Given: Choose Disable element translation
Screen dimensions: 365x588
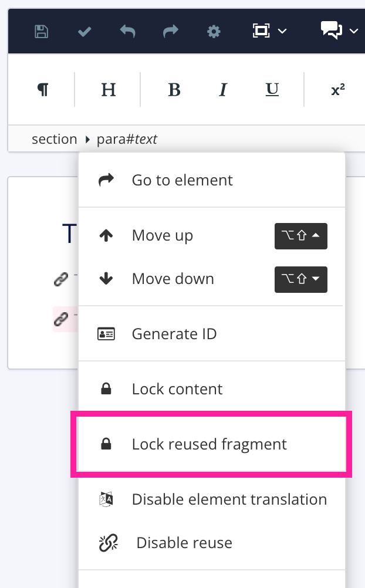Looking at the screenshot, I should pyautogui.click(x=229, y=499).
